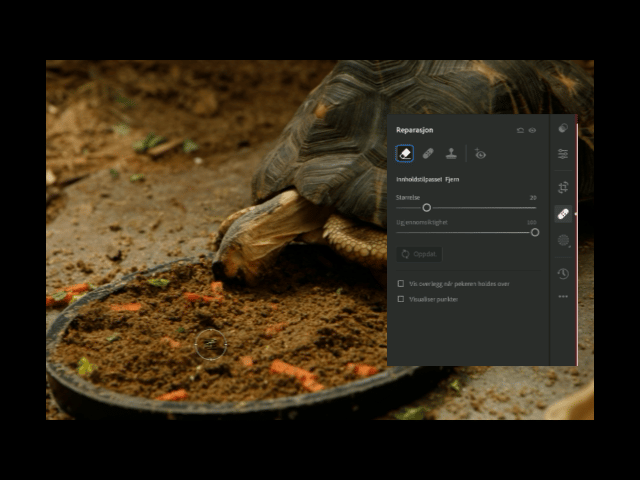The height and width of the screenshot is (480, 640).
Task: Click the 'Ugjennomsiktighet' slider label
Action: [x=422, y=222]
